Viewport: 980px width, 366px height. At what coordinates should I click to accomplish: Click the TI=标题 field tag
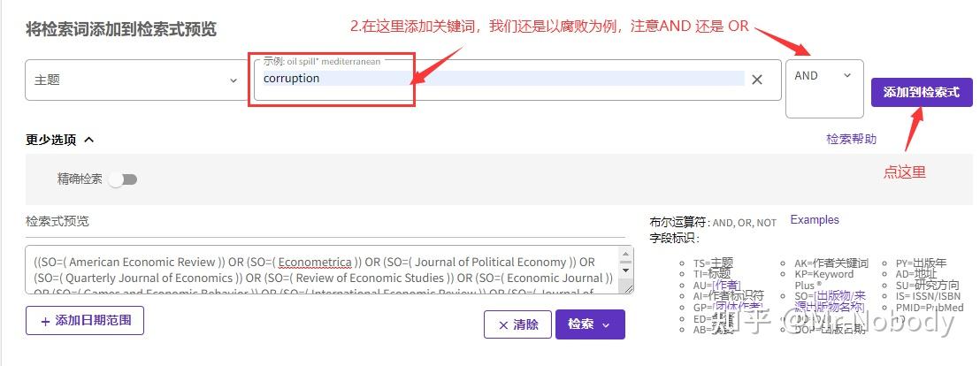coord(713,273)
